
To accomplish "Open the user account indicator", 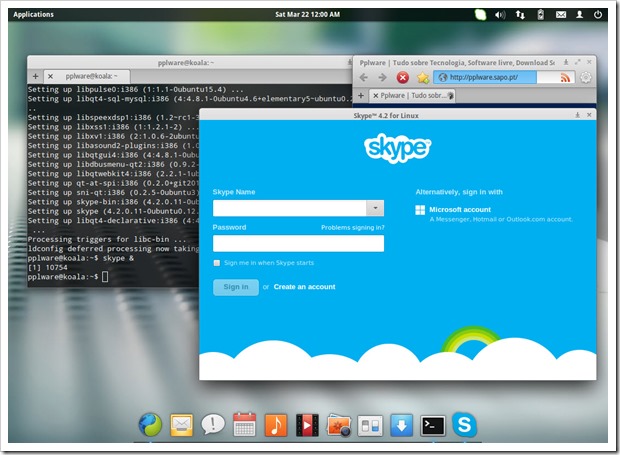I will click(x=579, y=15).
